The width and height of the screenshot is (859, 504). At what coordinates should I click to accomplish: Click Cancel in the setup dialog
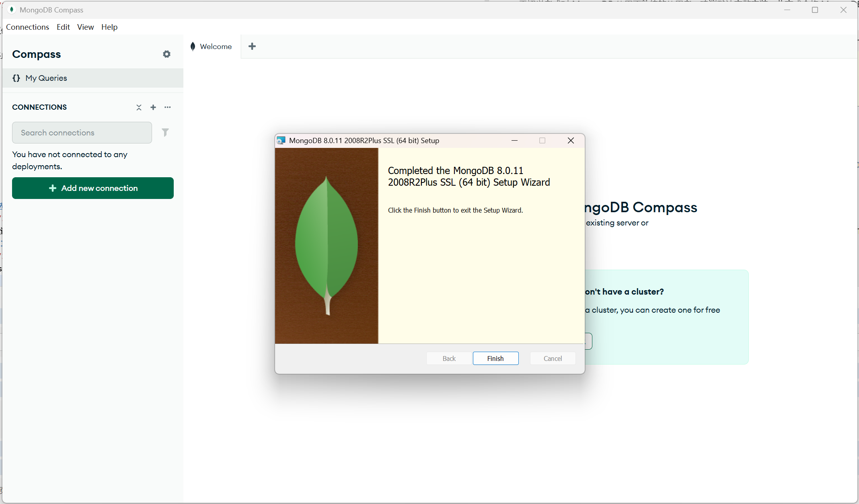point(553,358)
